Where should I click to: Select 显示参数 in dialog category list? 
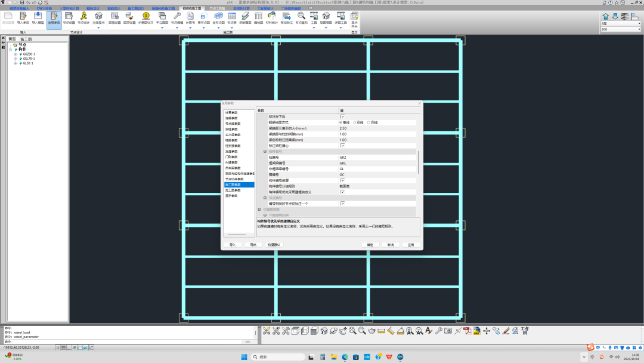click(x=231, y=196)
